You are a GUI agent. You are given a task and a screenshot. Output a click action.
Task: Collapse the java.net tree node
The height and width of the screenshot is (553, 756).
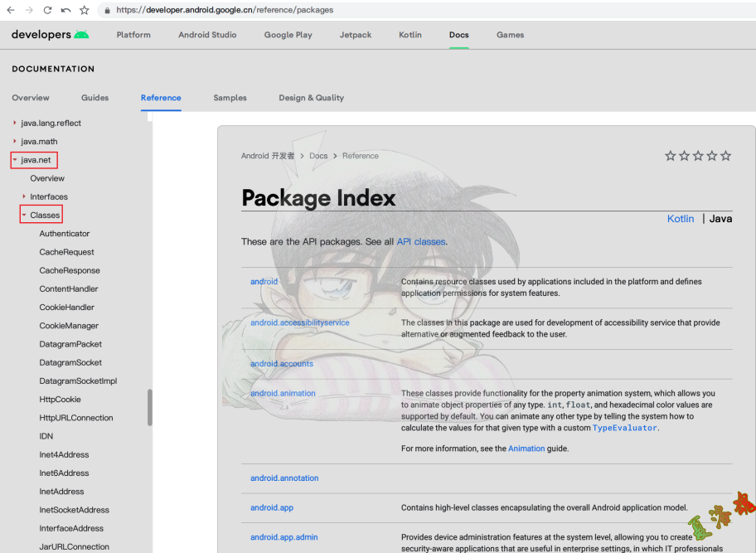[x=15, y=160]
